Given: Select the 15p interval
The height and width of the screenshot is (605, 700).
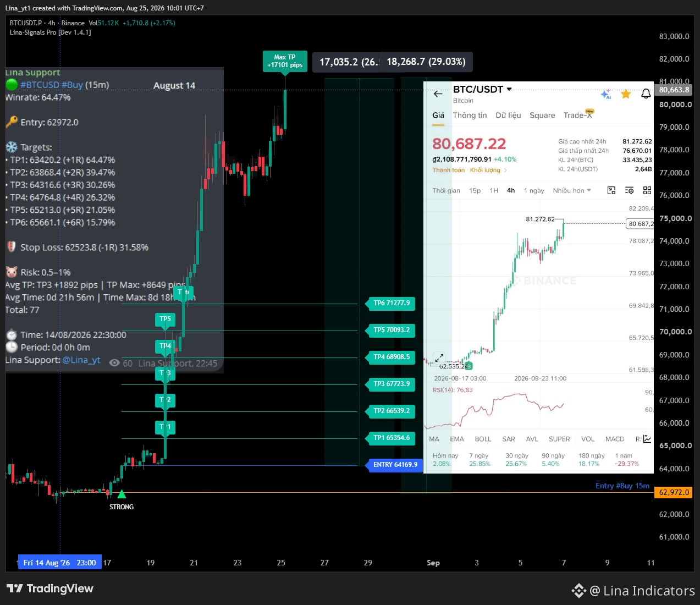Looking at the screenshot, I should (x=475, y=190).
